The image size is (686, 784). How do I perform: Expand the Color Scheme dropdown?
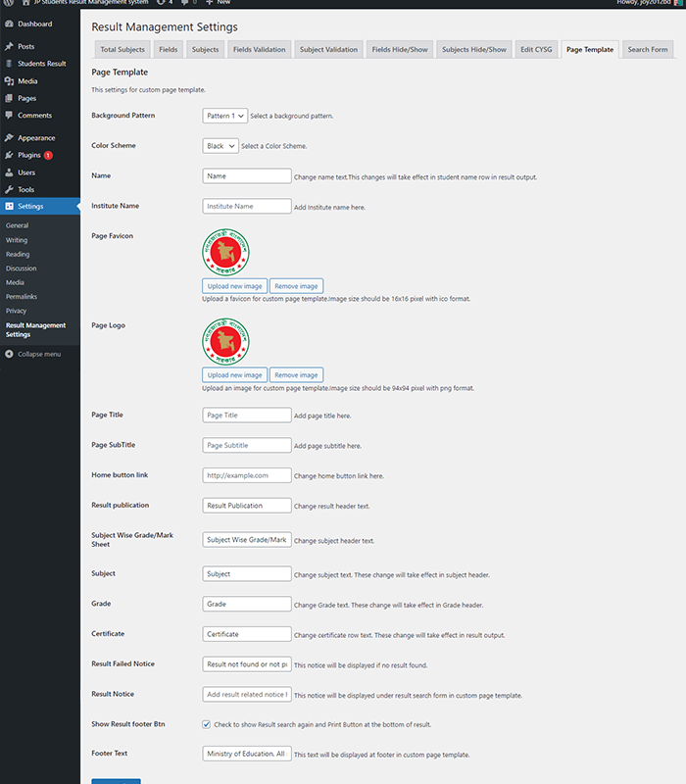[x=220, y=146]
